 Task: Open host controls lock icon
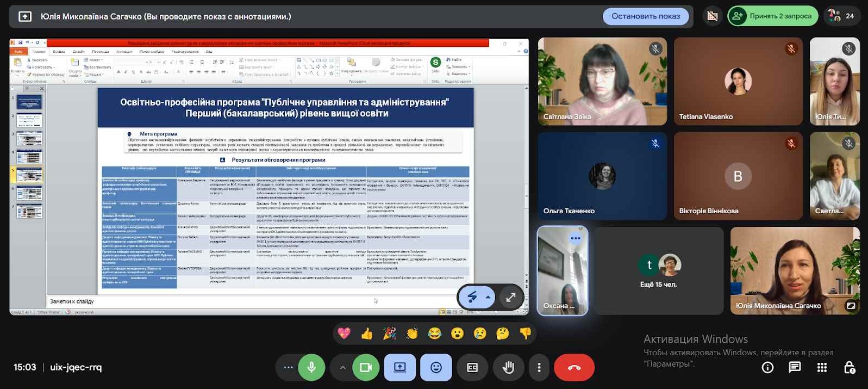[850, 368]
